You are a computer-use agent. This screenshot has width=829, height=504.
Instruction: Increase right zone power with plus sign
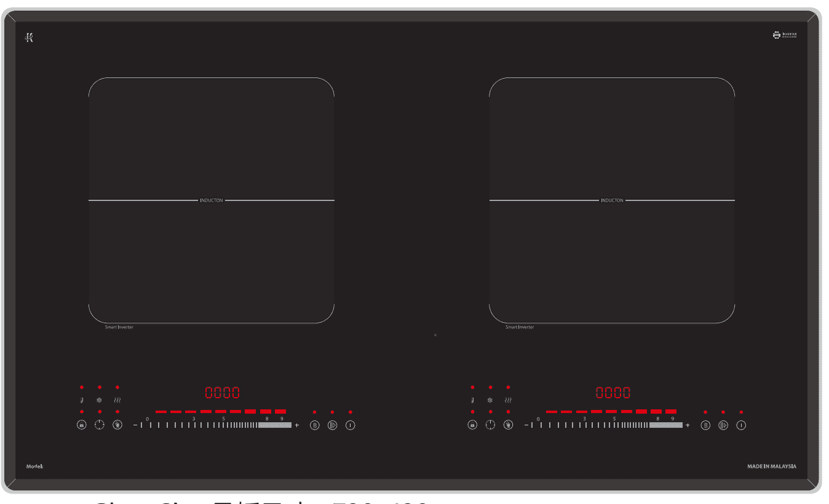(x=688, y=425)
